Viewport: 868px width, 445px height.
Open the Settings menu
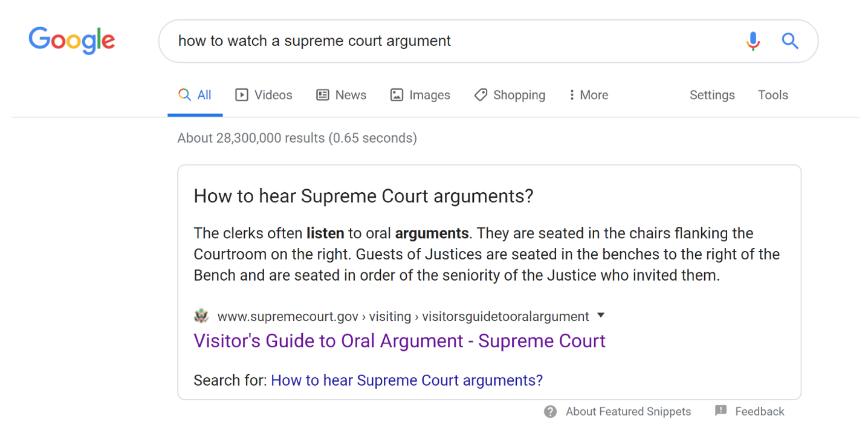(712, 95)
